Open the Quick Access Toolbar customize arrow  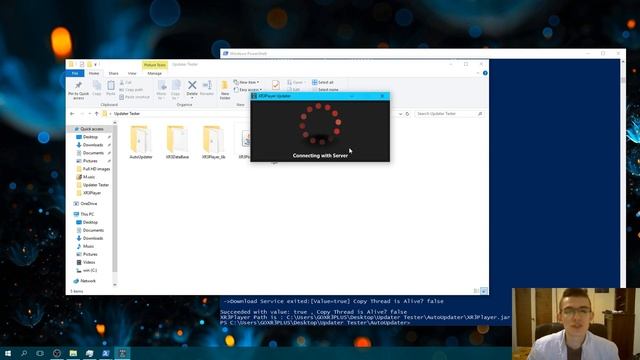pos(96,64)
